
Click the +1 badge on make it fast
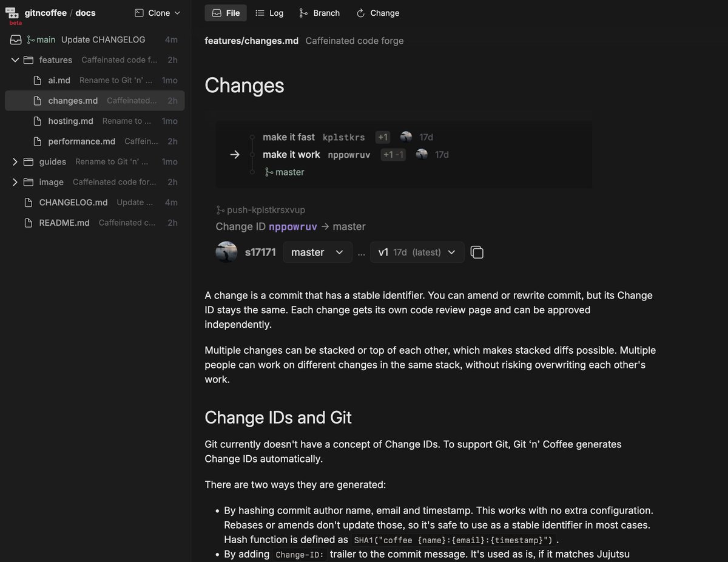[x=383, y=137]
